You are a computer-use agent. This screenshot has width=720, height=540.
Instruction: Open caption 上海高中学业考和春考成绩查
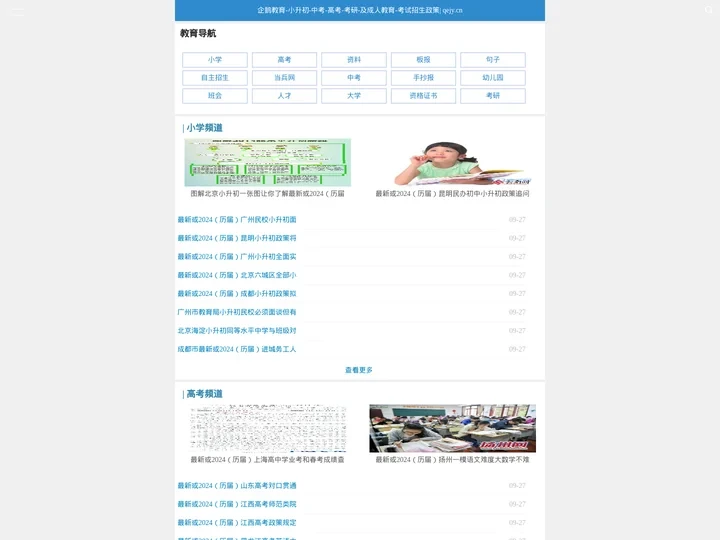point(268,460)
